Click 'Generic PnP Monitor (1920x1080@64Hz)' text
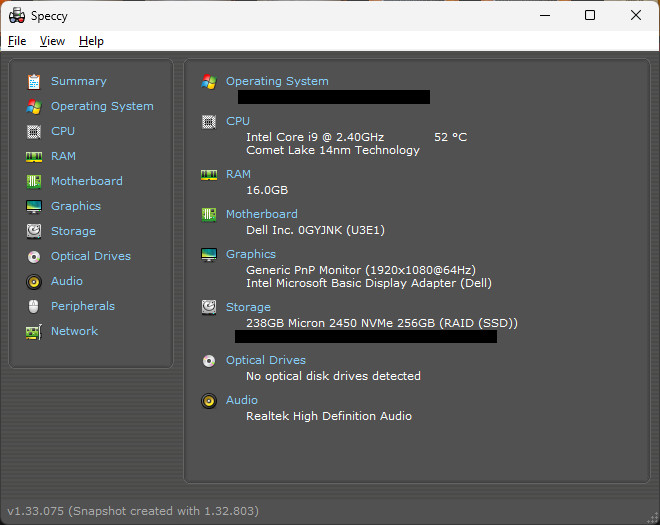 (361, 270)
